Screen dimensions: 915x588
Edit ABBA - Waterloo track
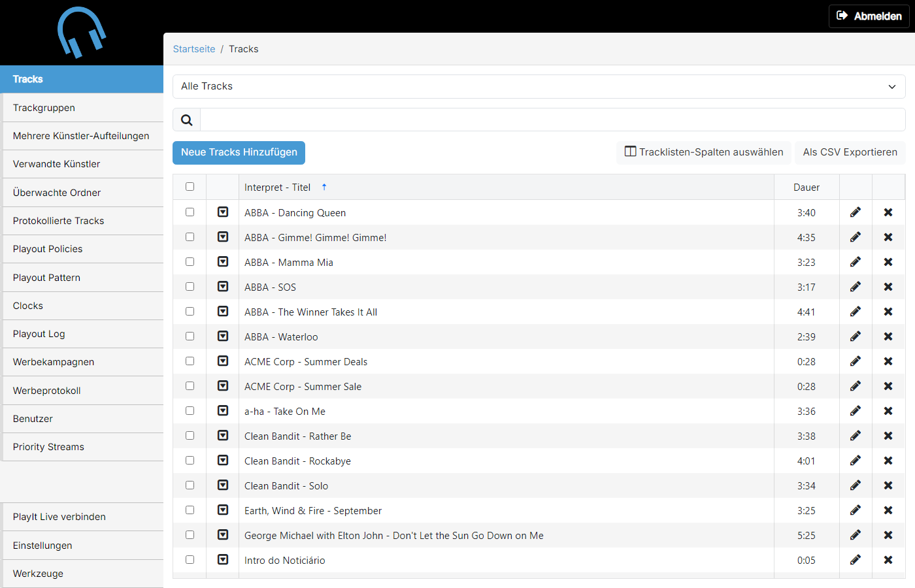(856, 336)
